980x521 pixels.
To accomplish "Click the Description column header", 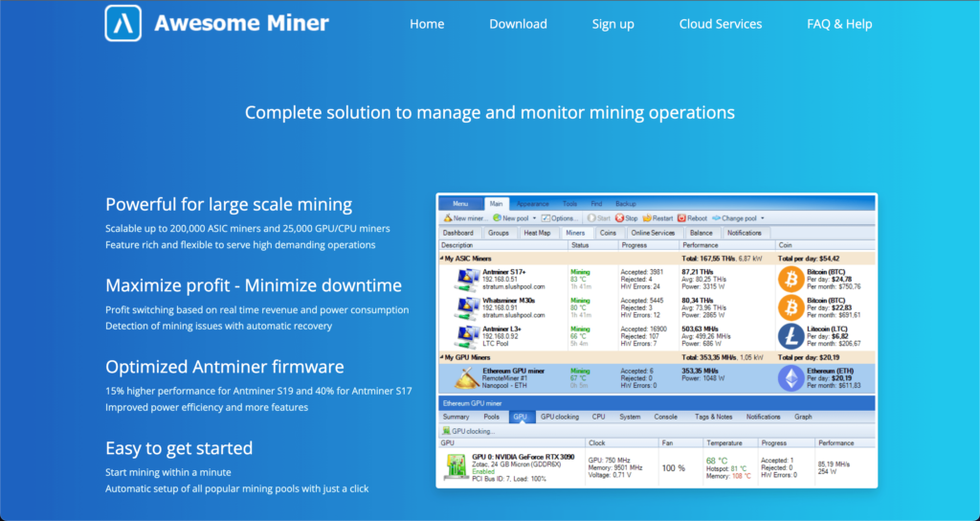I will [x=503, y=245].
